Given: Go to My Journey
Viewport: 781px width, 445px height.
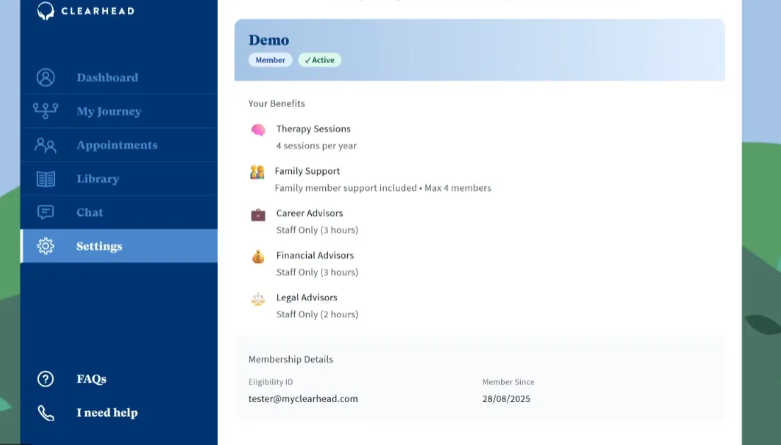Looking at the screenshot, I should coord(119,111).
